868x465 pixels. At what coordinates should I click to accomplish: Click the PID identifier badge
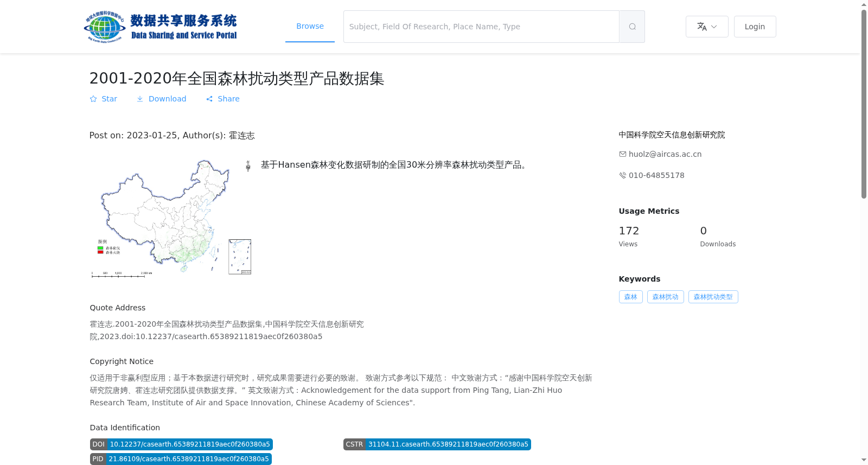(181, 459)
